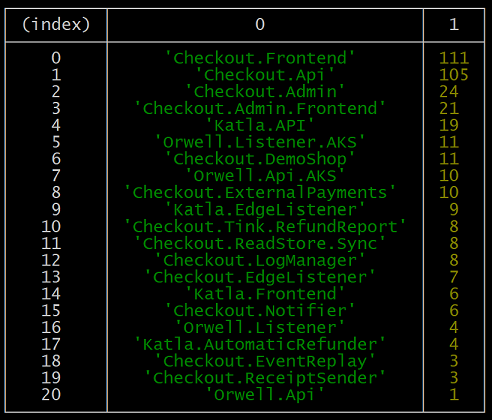Select 'Checkout.Frontend' text in row 0
The width and height of the screenshot is (492, 420).
[x=260, y=58]
